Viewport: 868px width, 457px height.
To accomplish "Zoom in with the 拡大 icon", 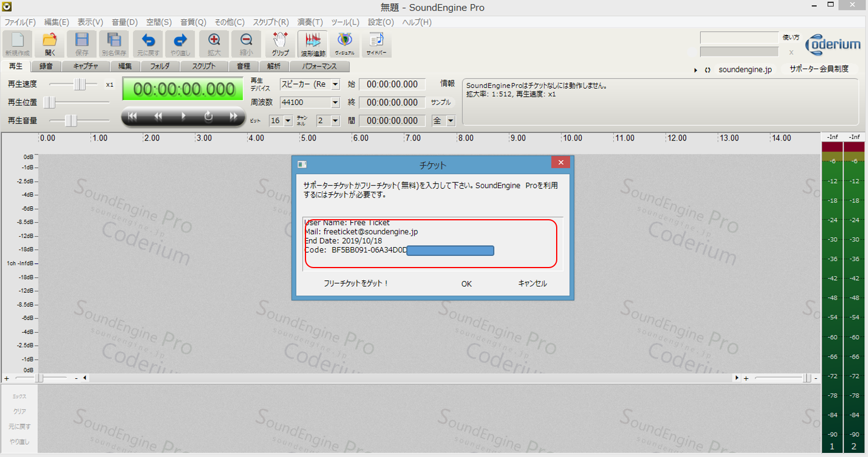I will coord(215,44).
